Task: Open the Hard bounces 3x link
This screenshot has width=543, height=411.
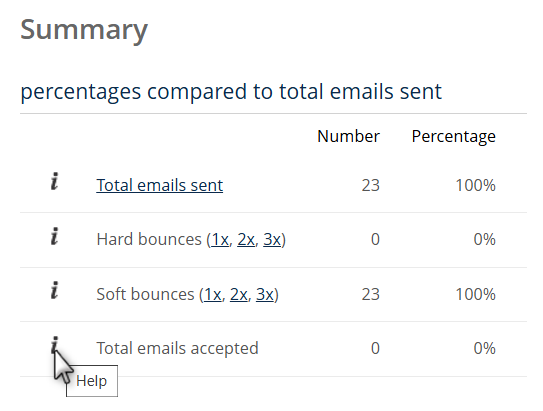Action: point(272,239)
